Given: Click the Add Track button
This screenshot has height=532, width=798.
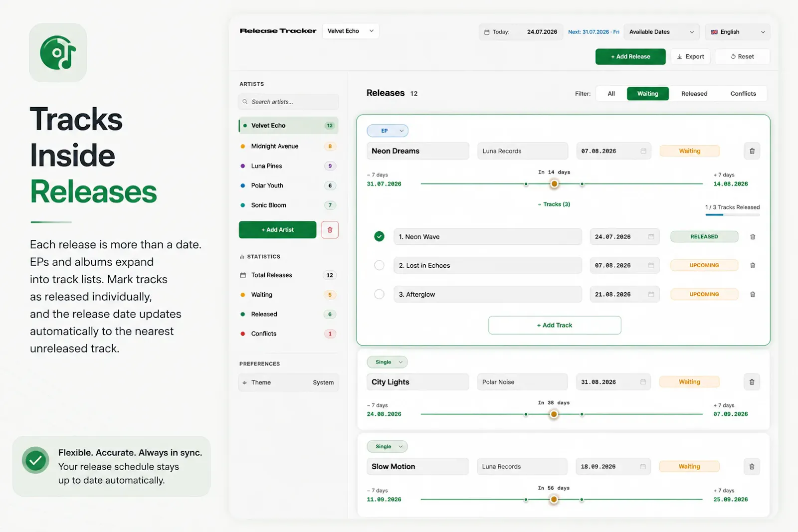Looking at the screenshot, I should [555, 325].
